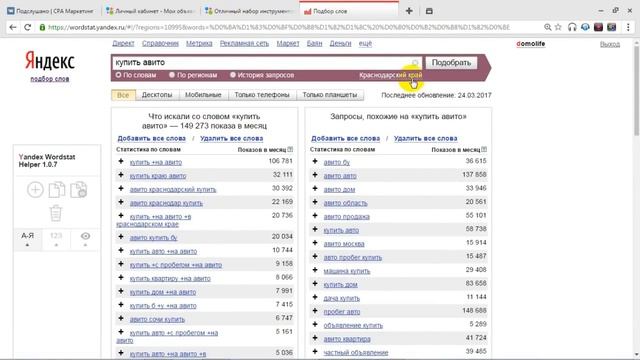Switch to «Только планшеты» tab
This screenshot has width=640, height=360.
coord(330,95)
